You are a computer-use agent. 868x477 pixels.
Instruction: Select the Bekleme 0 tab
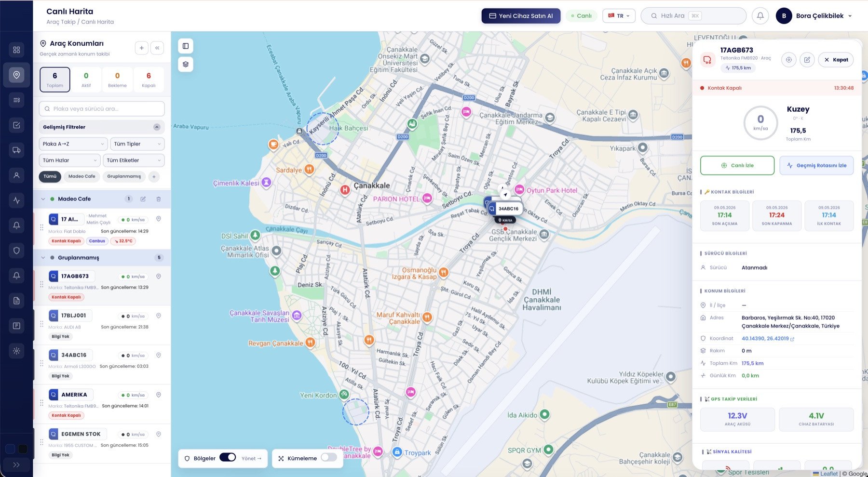117,79
